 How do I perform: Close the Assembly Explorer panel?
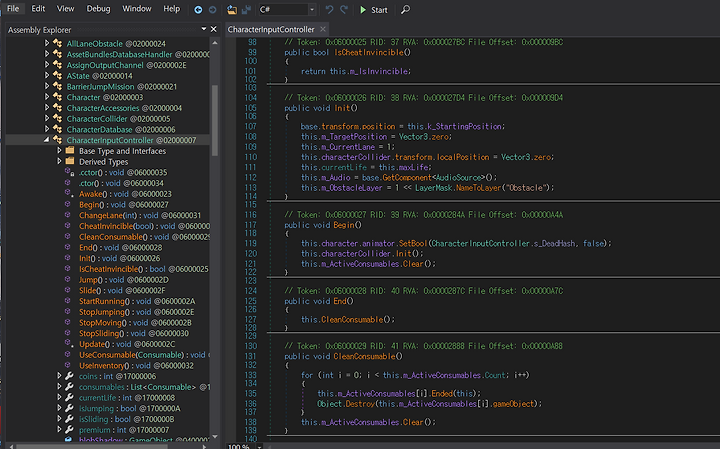[x=214, y=29]
